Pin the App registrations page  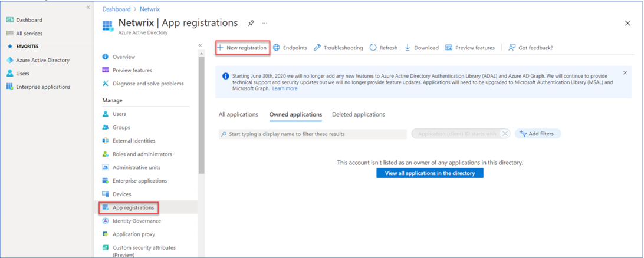coord(251,23)
